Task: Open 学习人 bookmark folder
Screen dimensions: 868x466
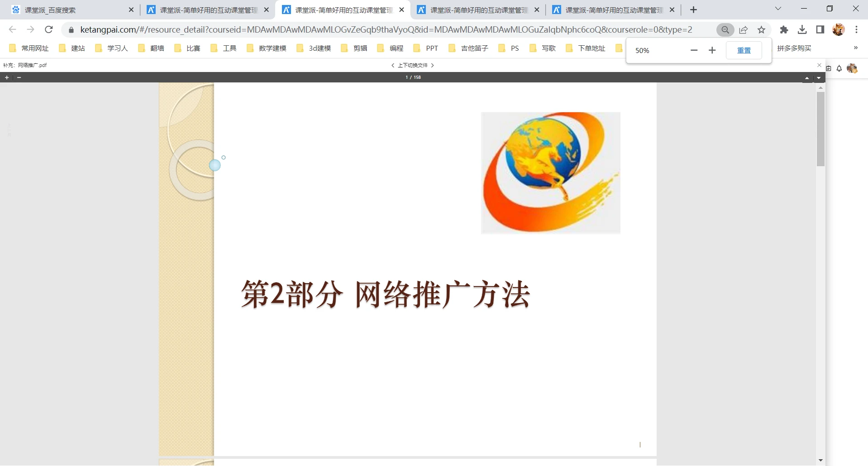Action: pyautogui.click(x=111, y=48)
